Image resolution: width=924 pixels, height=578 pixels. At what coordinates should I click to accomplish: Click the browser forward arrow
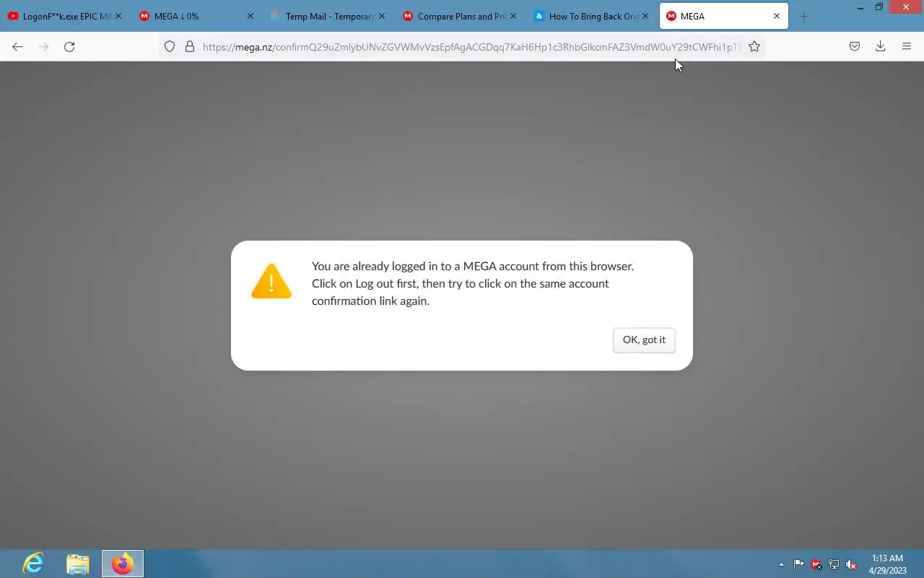point(43,46)
